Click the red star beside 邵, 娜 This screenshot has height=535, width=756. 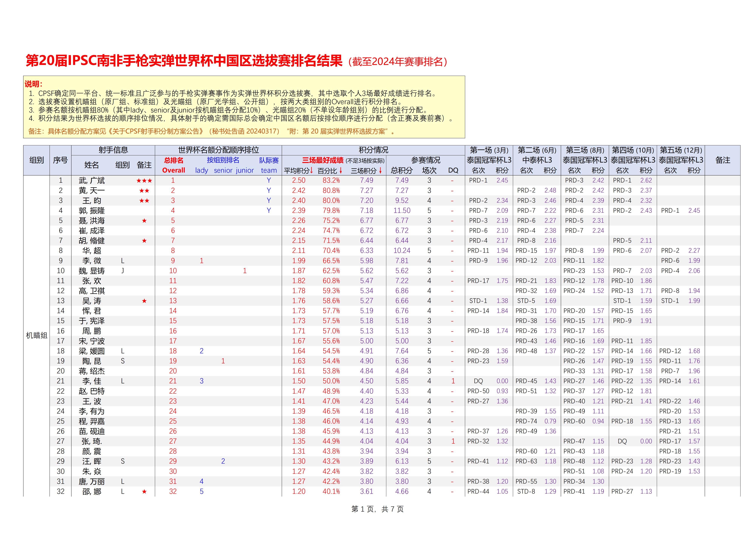tap(144, 492)
